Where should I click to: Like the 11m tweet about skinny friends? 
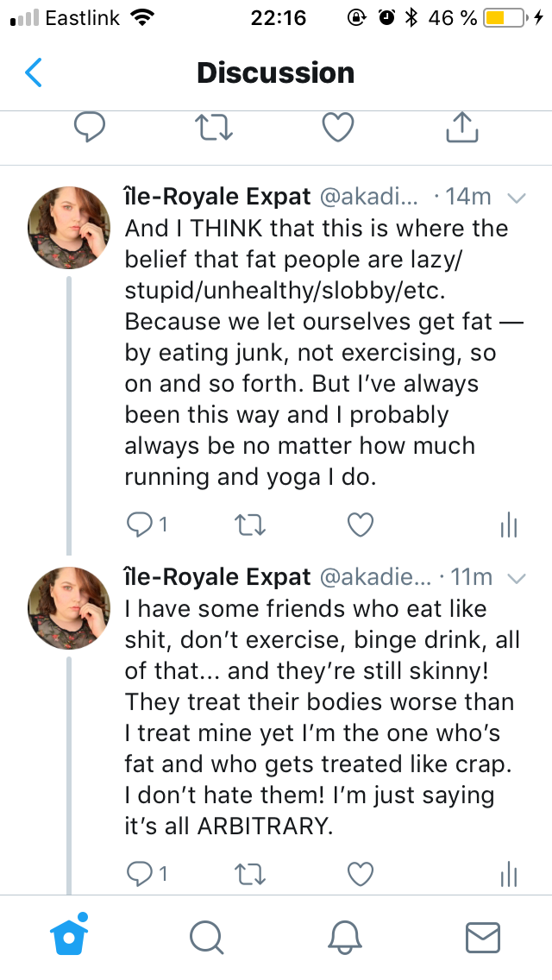pos(360,873)
